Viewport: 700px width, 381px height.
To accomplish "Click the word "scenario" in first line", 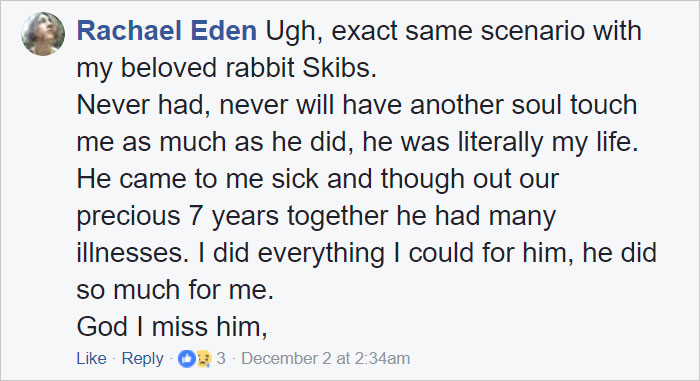I will [x=529, y=31].
